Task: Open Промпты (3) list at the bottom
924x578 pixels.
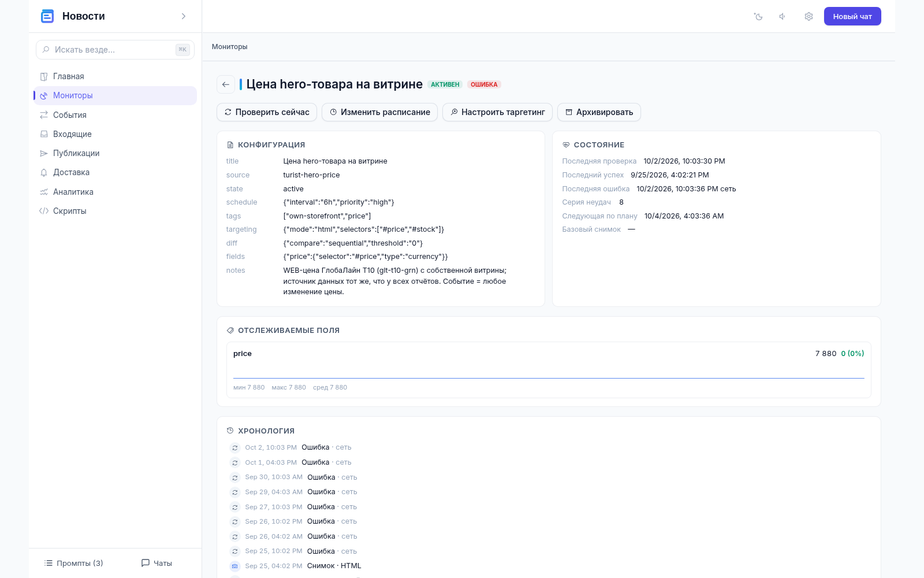Action: (x=73, y=563)
